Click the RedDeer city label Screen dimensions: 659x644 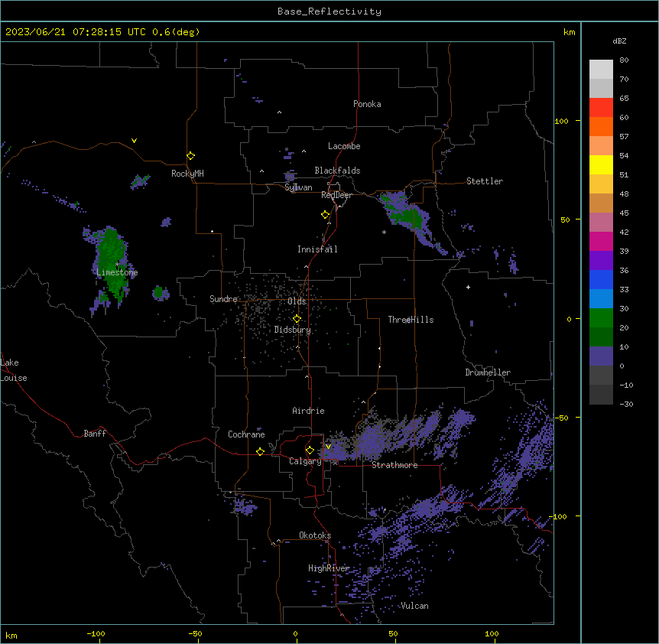[x=336, y=195]
